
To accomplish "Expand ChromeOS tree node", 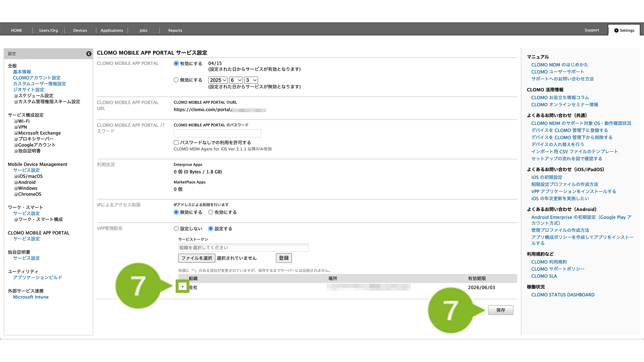I will tap(16, 194).
